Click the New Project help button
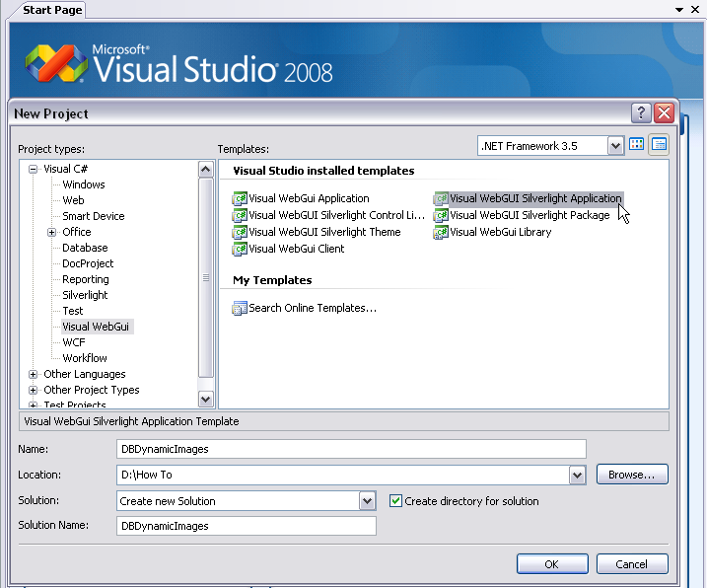707x588 pixels. tap(641, 112)
